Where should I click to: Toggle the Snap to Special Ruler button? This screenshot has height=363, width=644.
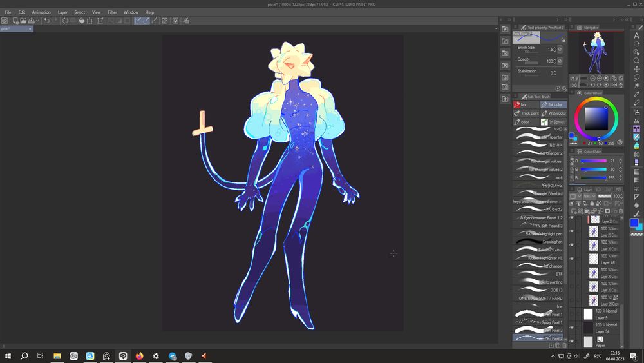point(146,21)
